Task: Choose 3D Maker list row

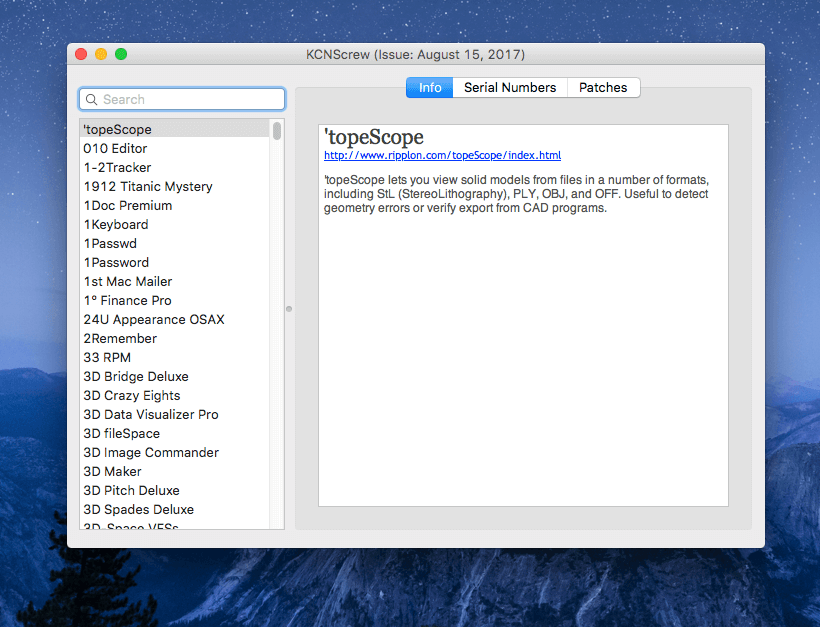Action: [175, 471]
